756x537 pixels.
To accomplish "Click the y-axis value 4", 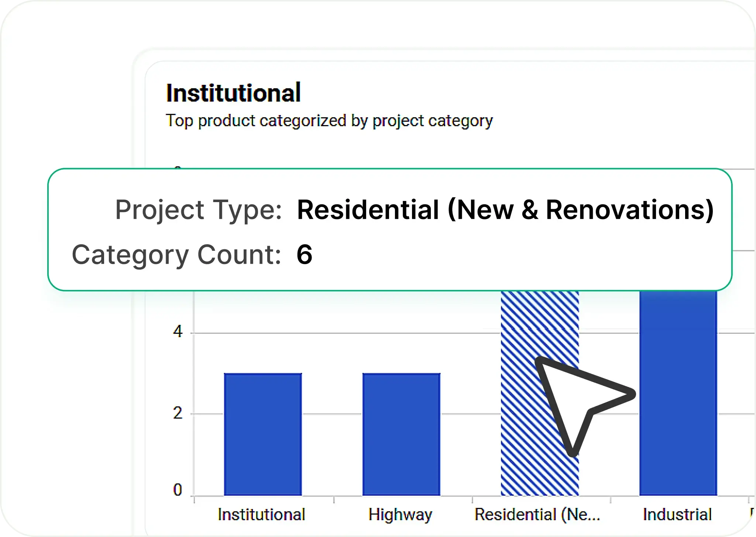I will (178, 332).
